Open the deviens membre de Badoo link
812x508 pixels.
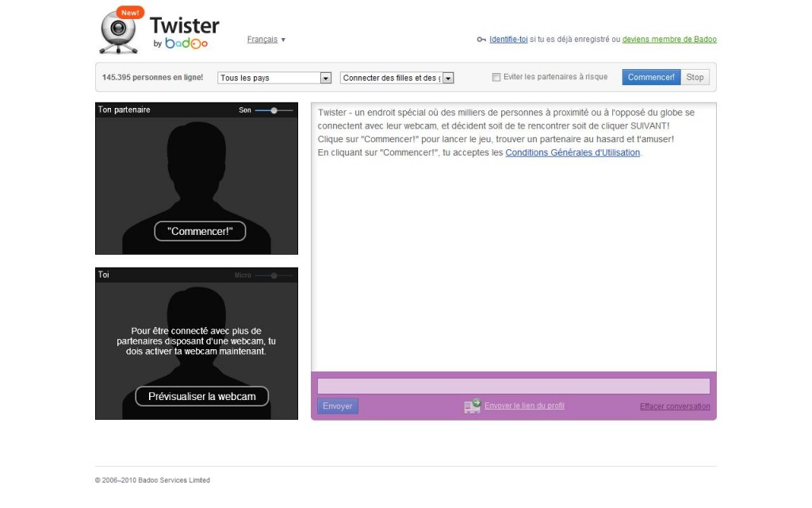[669, 40]
